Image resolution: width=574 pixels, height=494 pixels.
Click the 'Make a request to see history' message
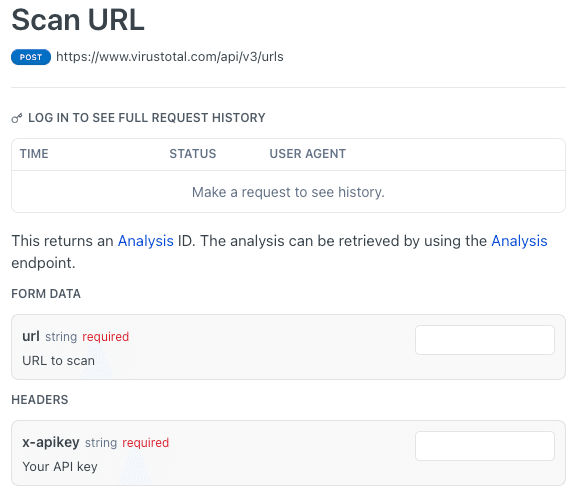[x=288, y=192]
